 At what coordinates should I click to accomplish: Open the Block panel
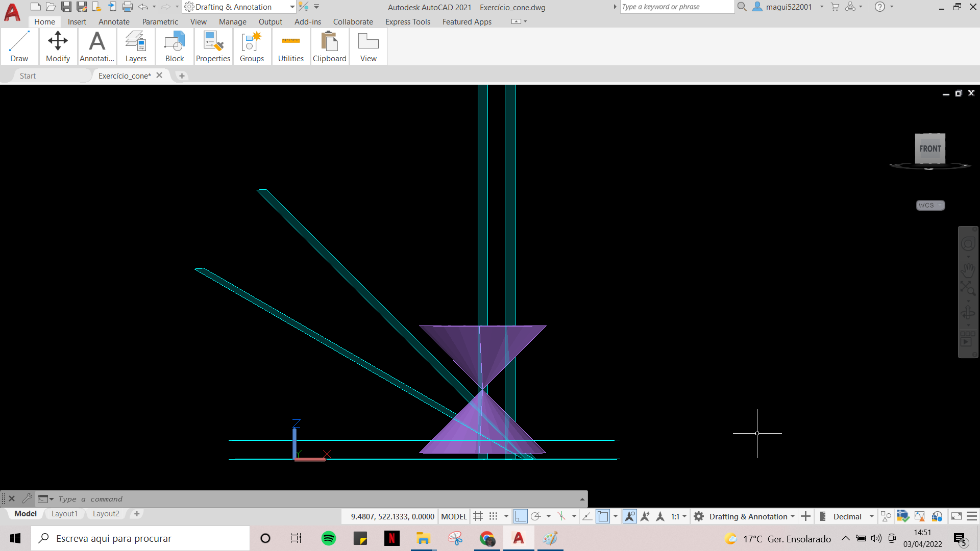coord(175,46)
